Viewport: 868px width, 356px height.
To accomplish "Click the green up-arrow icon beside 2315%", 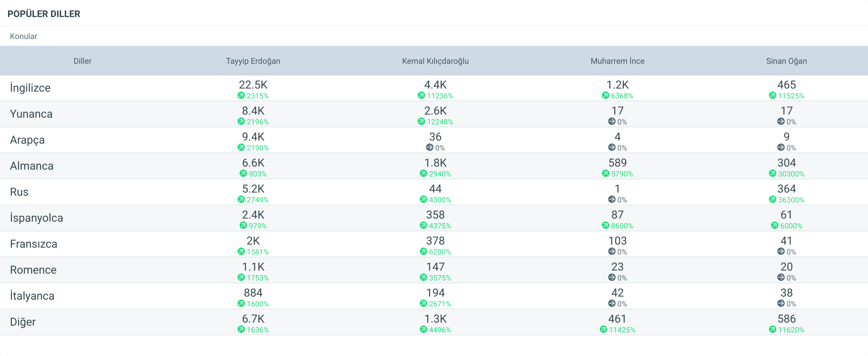I will tap(241, 95).
